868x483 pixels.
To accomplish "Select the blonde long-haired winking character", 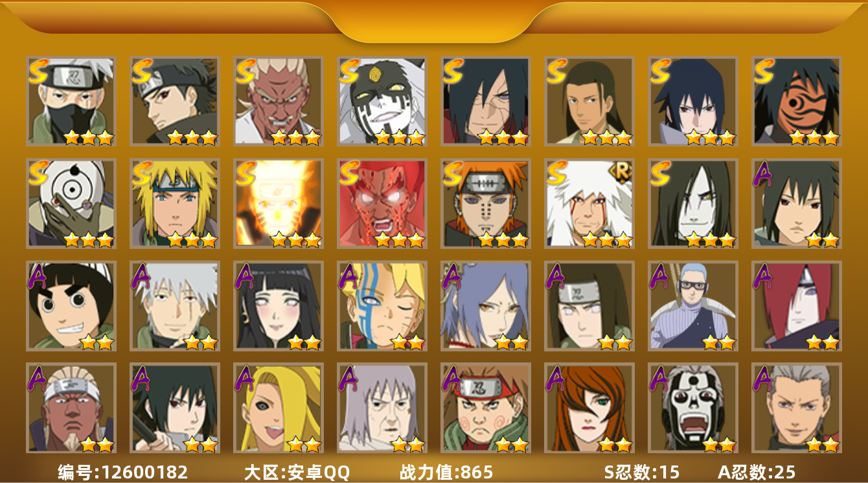I will (x=279, y=408).
